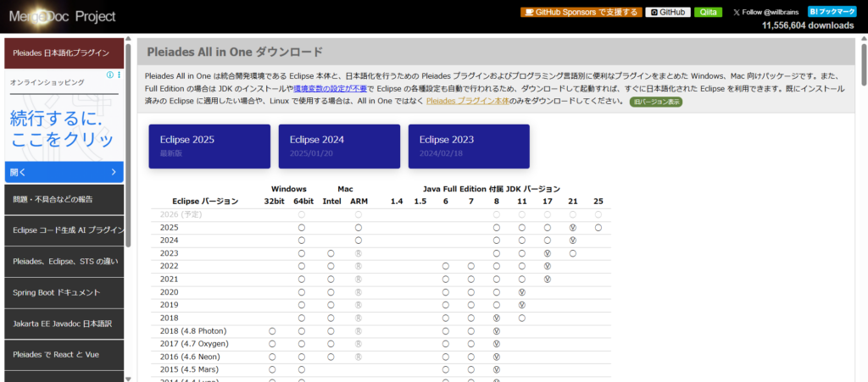Open the Eclipse 2023 download tile

[469, 146]
